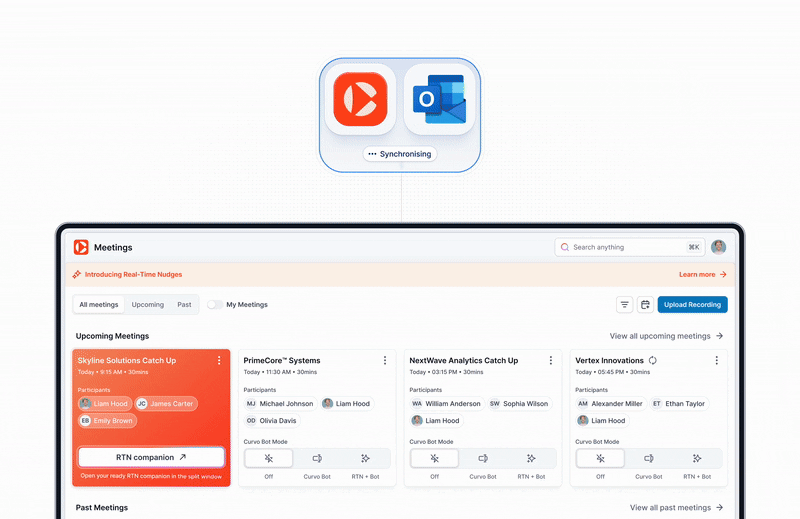The width and height of the screenshot is (800, 519).
Task: Set NextWave Analytics bot mode to Off
Action: 434,458
